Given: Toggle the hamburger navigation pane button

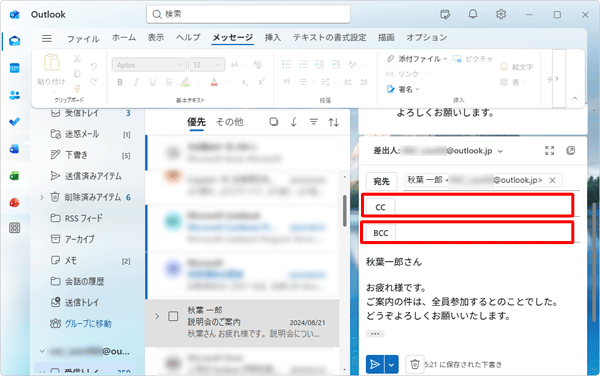Looking at the screenshot, I should tap(47, 38).
